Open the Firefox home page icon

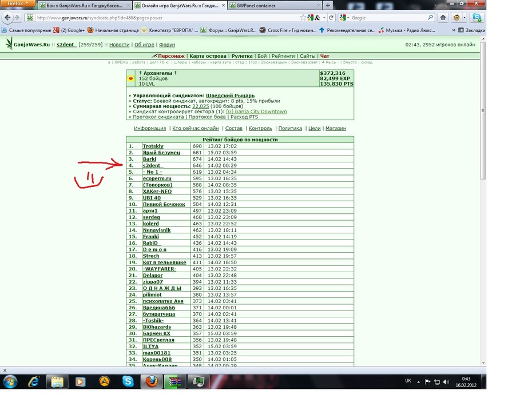click(443, 18)
